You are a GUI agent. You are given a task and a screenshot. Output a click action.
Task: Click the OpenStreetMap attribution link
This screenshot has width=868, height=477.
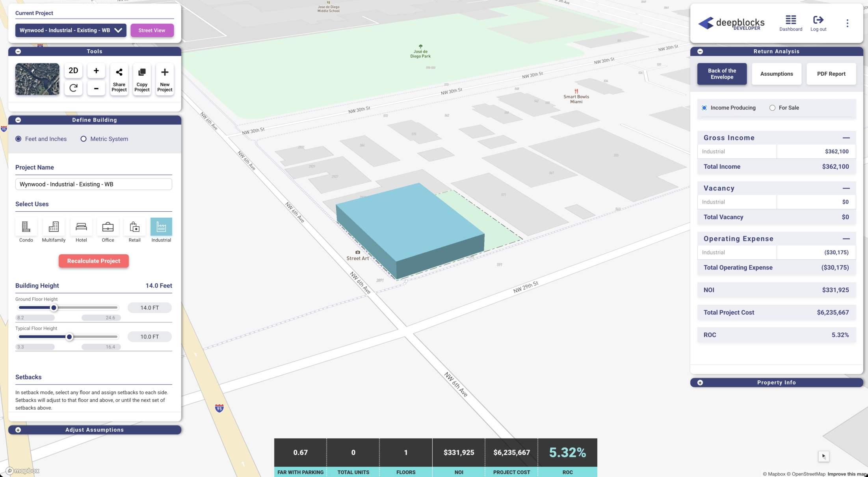click(806, 474)
